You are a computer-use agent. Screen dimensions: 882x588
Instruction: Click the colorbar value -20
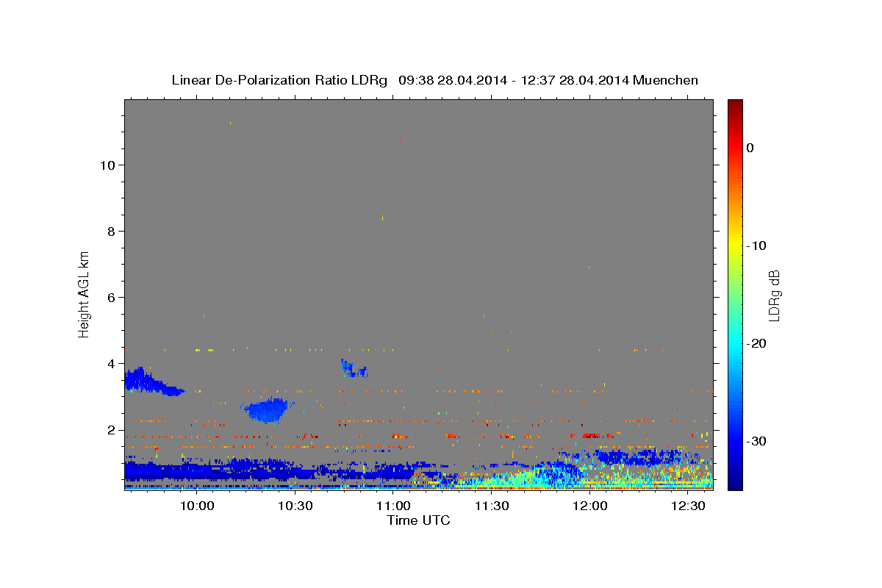point(756,343)
